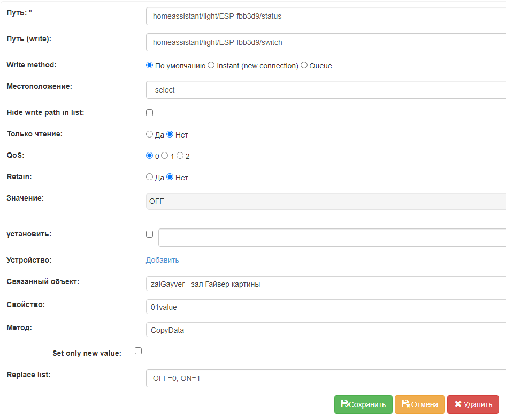506x420 pixels.
Task: Click the Свойство field containing 01value
Action: point(321,307)
